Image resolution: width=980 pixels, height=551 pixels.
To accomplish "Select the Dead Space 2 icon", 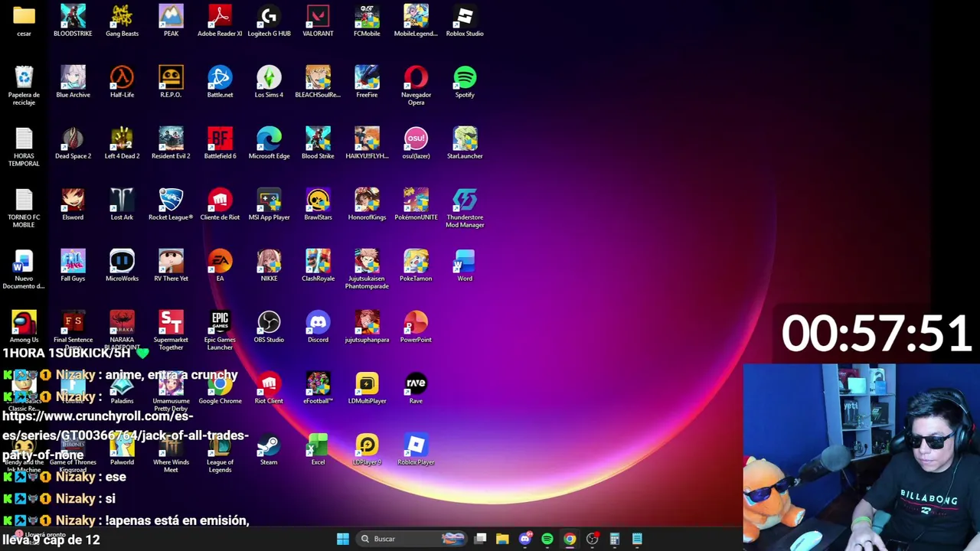I will pyautogui.click(x=73, y=143).
